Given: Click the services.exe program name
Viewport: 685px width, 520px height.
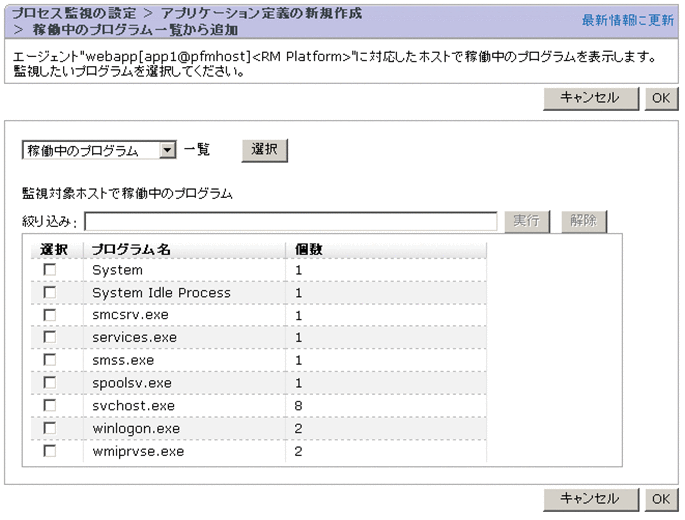Looking at the screenshot, I should (x=135, y=338).
